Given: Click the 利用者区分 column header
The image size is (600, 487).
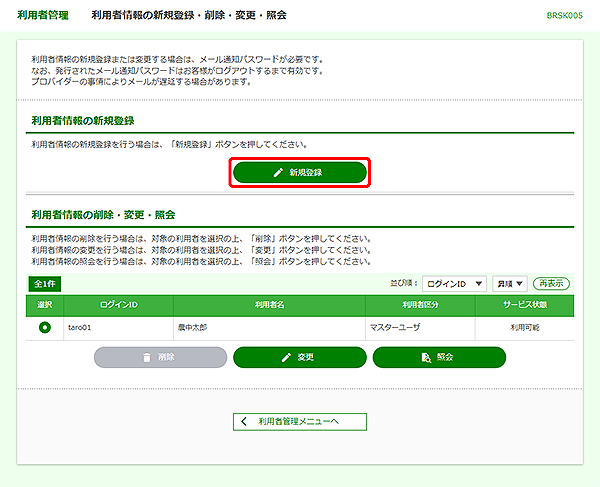Looking at the screenshot, I should point(420,305).
